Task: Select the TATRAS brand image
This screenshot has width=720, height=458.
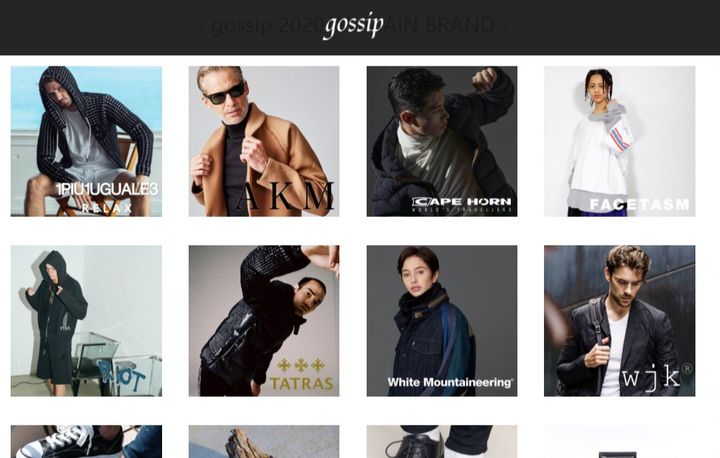Action: [x=264, y=321]
